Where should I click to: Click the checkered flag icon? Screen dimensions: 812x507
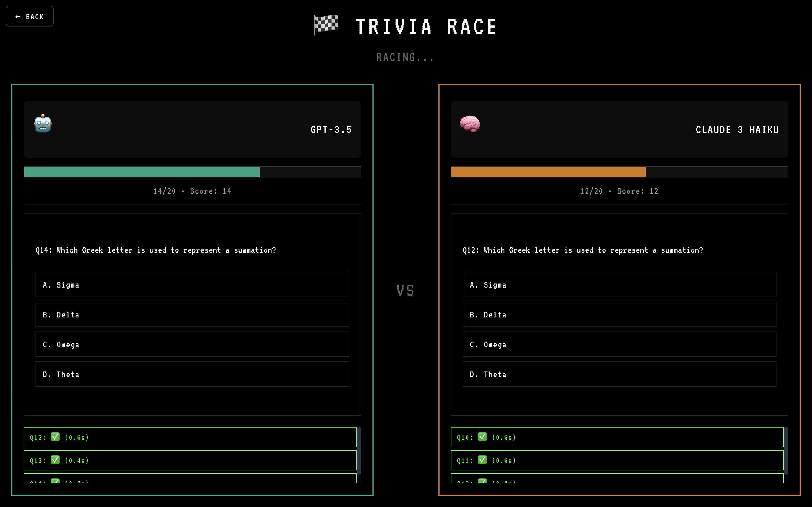[326, 24]
